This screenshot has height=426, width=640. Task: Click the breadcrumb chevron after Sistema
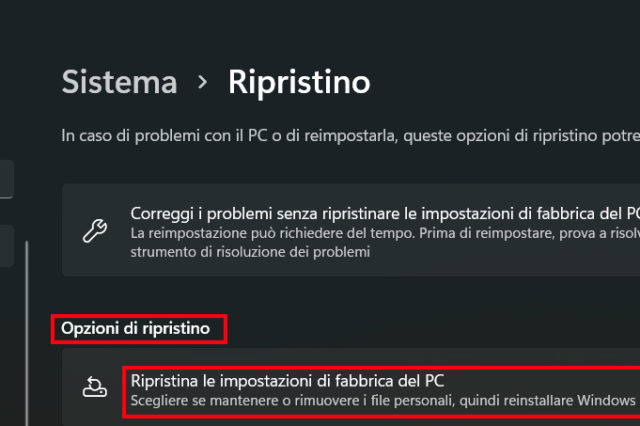click(x=203, y=82)
